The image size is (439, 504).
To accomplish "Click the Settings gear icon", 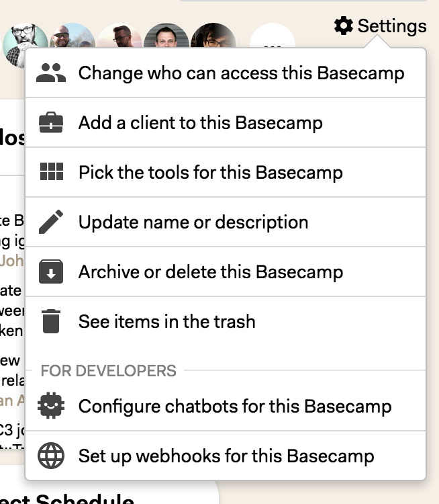I will coord(344,26).
